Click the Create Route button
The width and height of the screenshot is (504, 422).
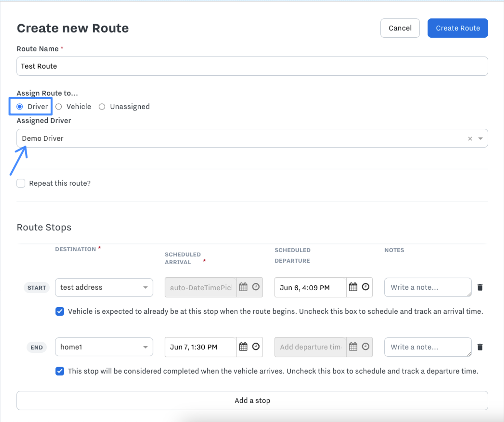(x=458, y=28)
